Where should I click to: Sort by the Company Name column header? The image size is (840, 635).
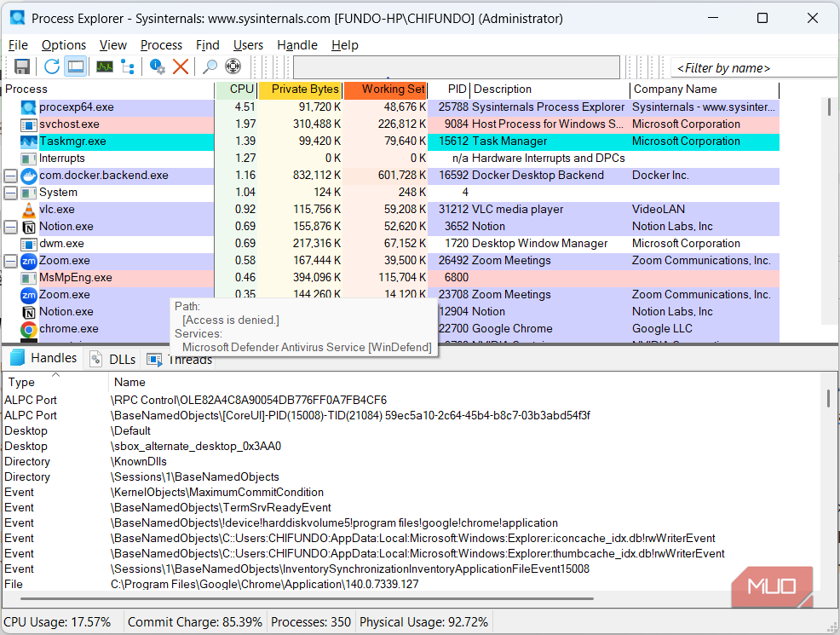click(705, 89)
